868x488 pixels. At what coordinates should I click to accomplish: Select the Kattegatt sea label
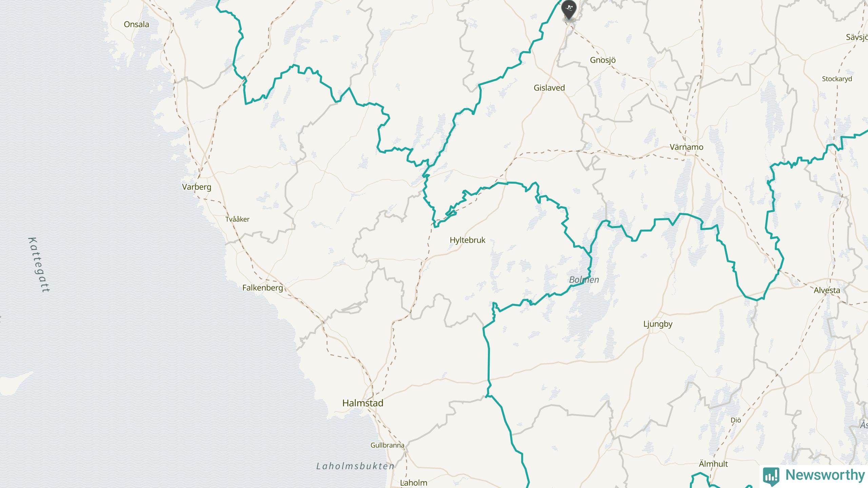[39, 265]
